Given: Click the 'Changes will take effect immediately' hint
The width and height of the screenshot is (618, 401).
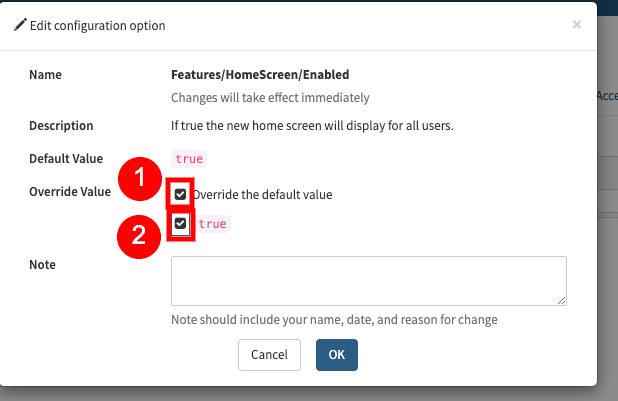Looking at the screenshot, I should pos(270,98).
